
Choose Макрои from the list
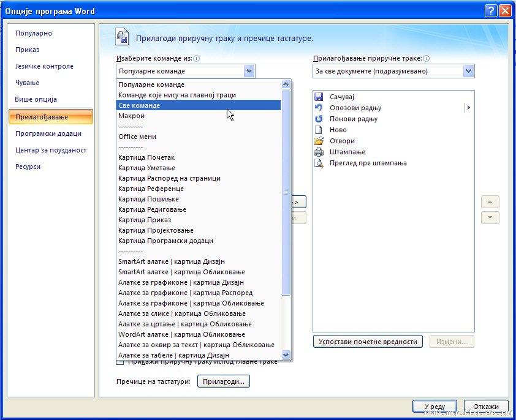199,116
